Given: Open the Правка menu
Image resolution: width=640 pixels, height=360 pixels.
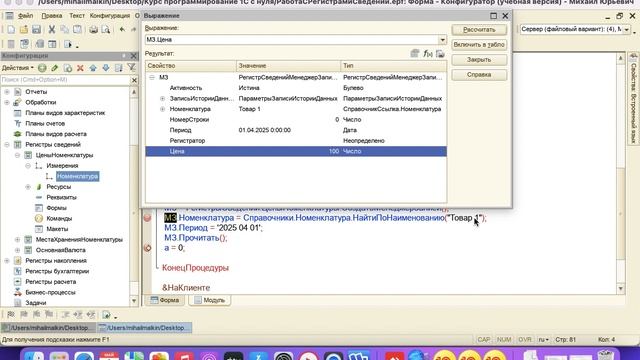Looking at the screenshot, I should click(52, 16).
